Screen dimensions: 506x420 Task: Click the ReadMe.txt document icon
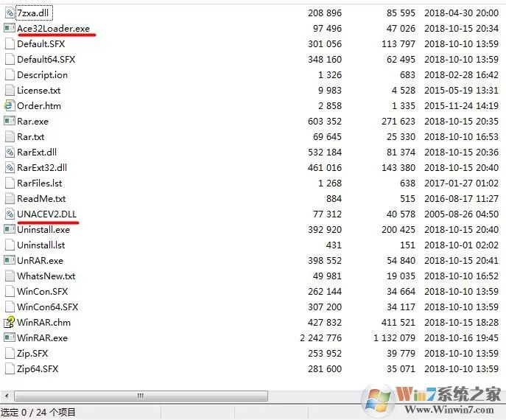pos(10,198)
